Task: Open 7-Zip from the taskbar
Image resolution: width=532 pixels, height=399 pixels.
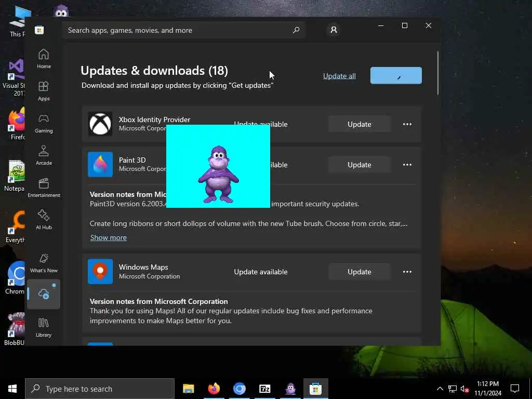Action: coord(264,389)
